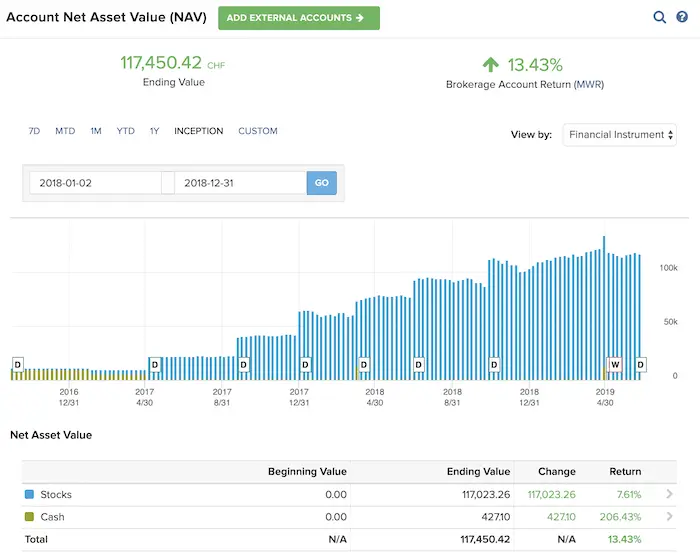
Task: Select the MTD time range
Action: [x=65, y=131]
